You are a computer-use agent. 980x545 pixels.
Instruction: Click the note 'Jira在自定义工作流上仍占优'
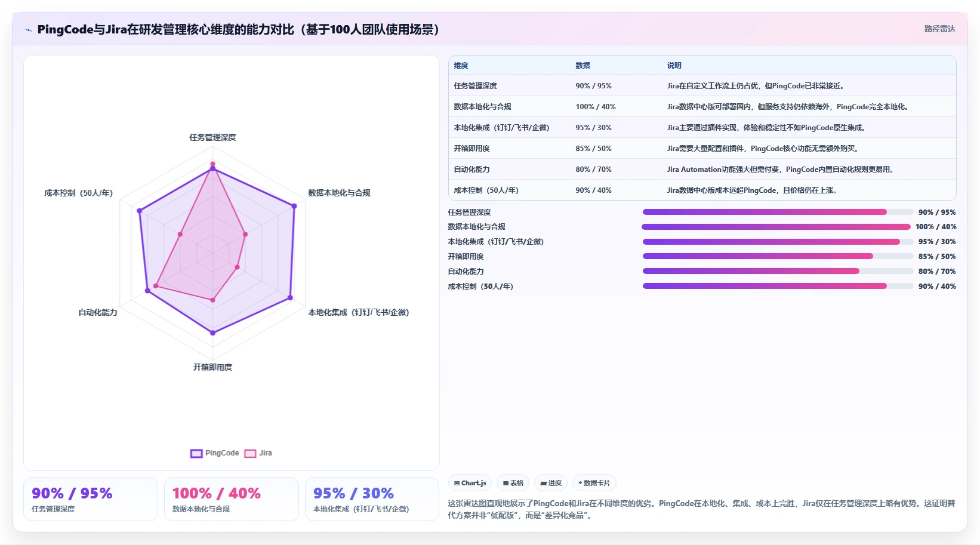point(756,86)
